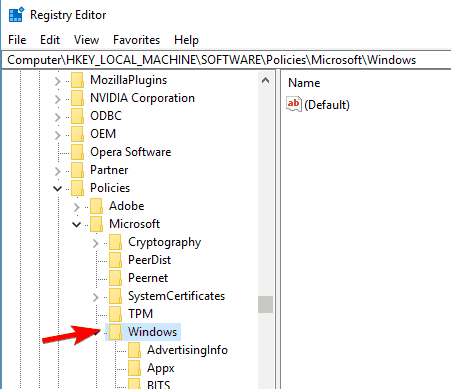
Task: Click the Peernet folder icon
Action: pos(115,279)
